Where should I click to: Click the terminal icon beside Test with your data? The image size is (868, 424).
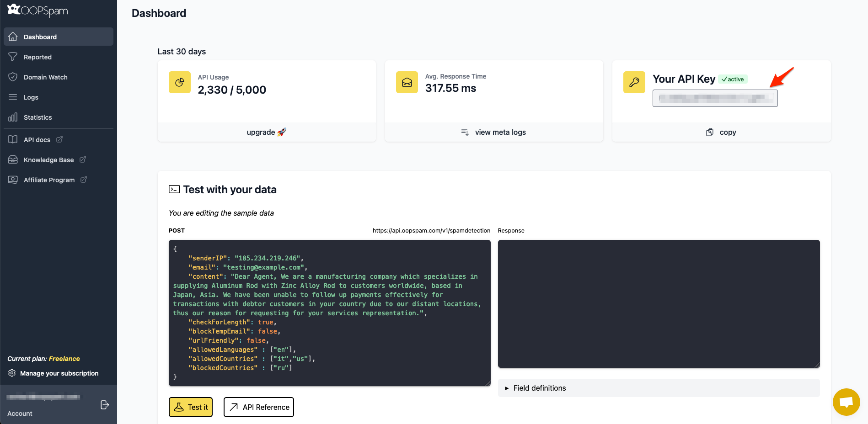(x=174, y=189)
